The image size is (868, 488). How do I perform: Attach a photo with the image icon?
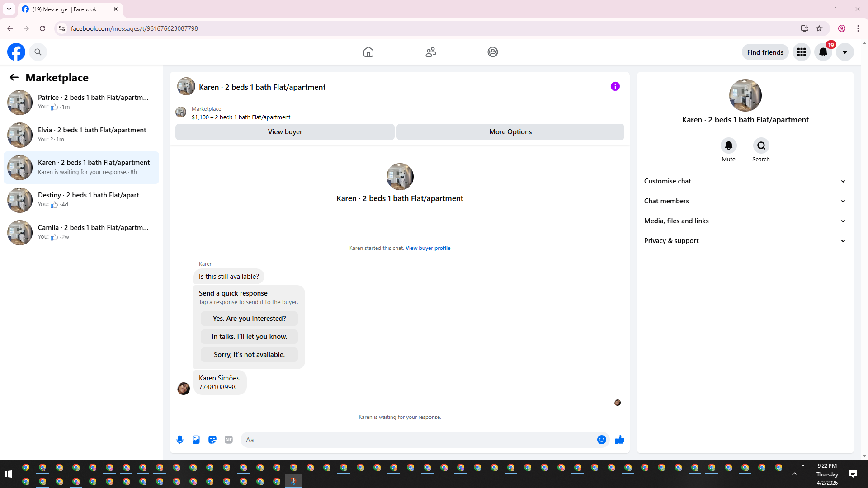[196, 440]
